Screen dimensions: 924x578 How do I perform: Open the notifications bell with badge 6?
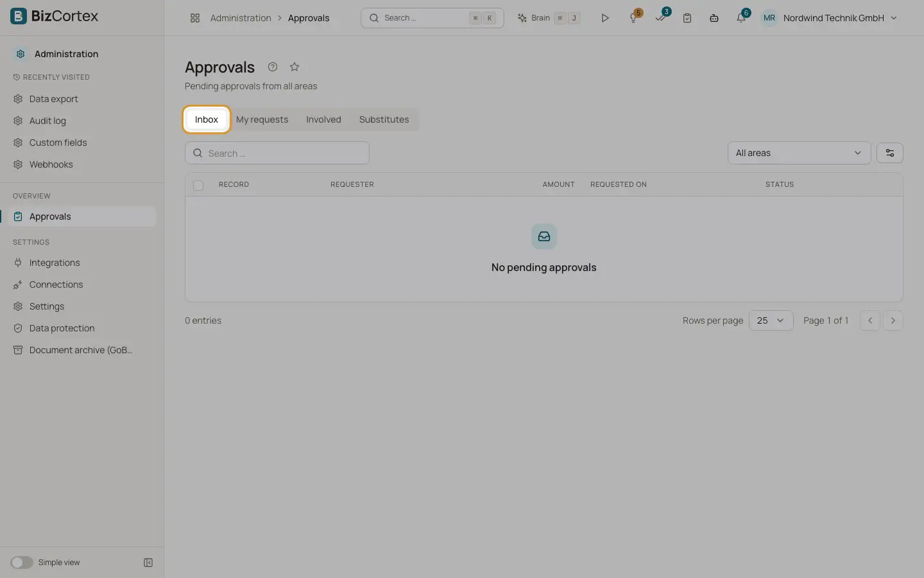pyautogui.click(x=741, y=18)
